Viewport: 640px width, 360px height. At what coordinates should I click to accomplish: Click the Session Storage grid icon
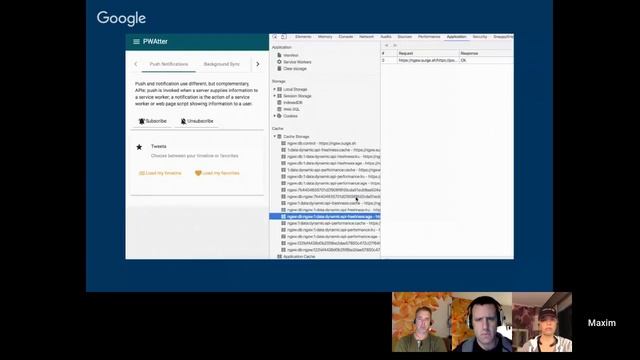click(x=280, y=96)
